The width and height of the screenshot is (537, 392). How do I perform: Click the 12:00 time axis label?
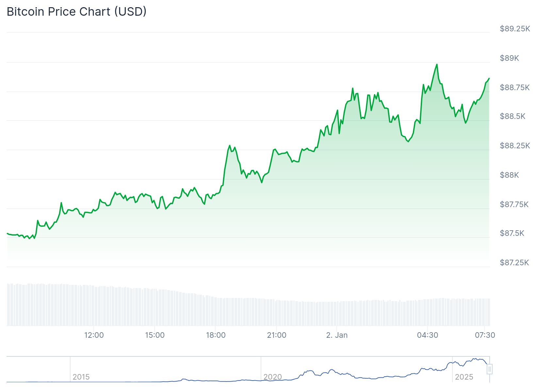click(94, 335)
